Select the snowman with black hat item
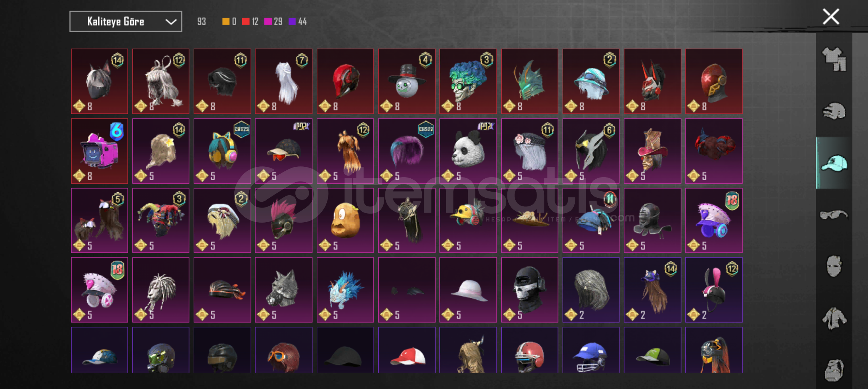The height and width of the screenshot is (389, 868). (x=407, y=81)
